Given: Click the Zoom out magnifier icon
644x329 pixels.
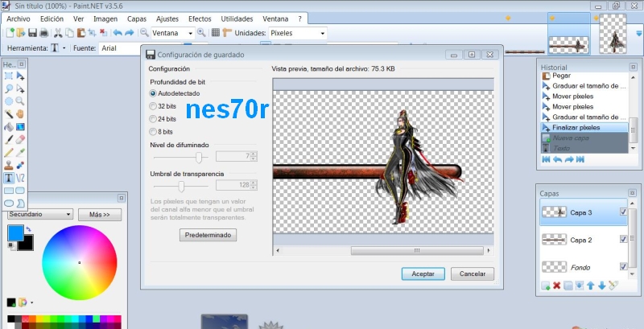Looking at the screenshot, I should pyautogui.click(x=144, y=33).
